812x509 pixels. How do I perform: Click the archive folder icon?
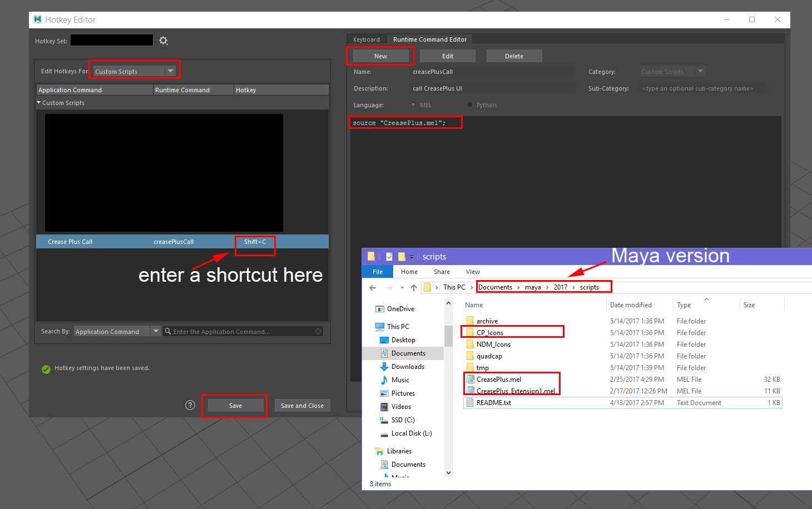470,321
